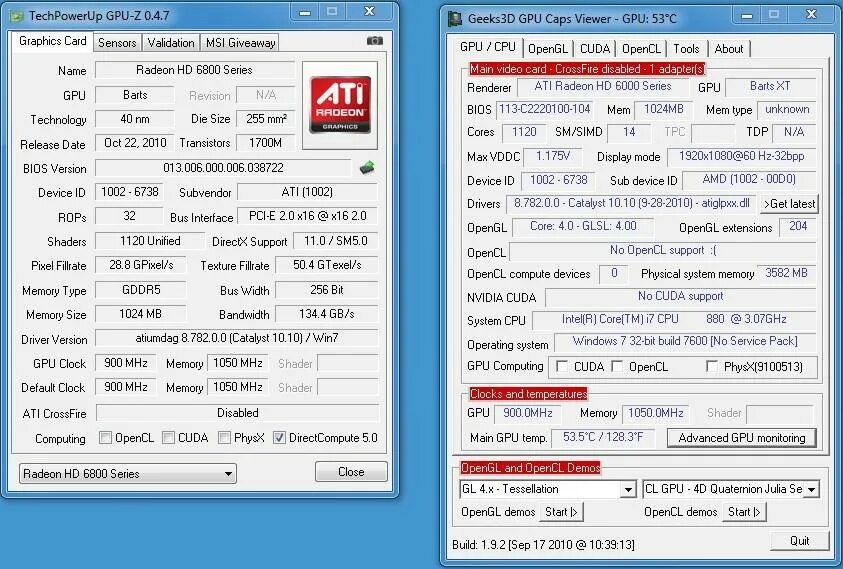Click the ATI Radeon logo in GPU-Z
Viewport: 843px width, 569px height.
coord(340,105)
